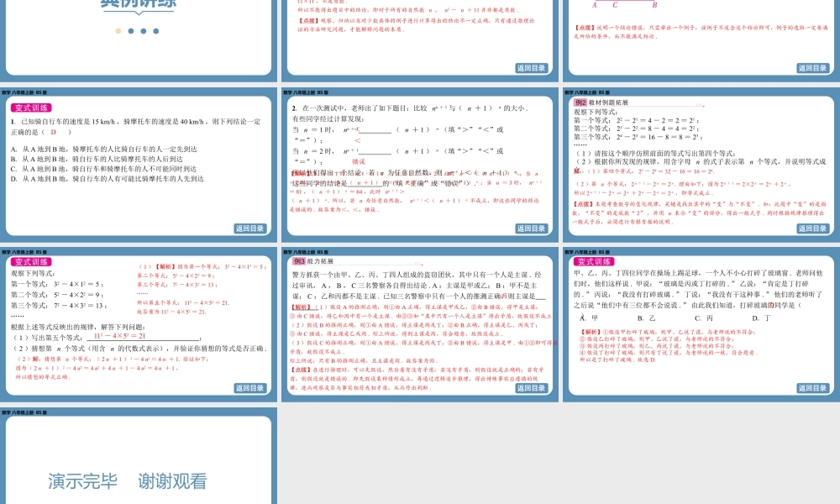Click the dotted expander beside 例2 教材例题拓展 title
Screen dimensions: 840x504
(x=697, y=104)
